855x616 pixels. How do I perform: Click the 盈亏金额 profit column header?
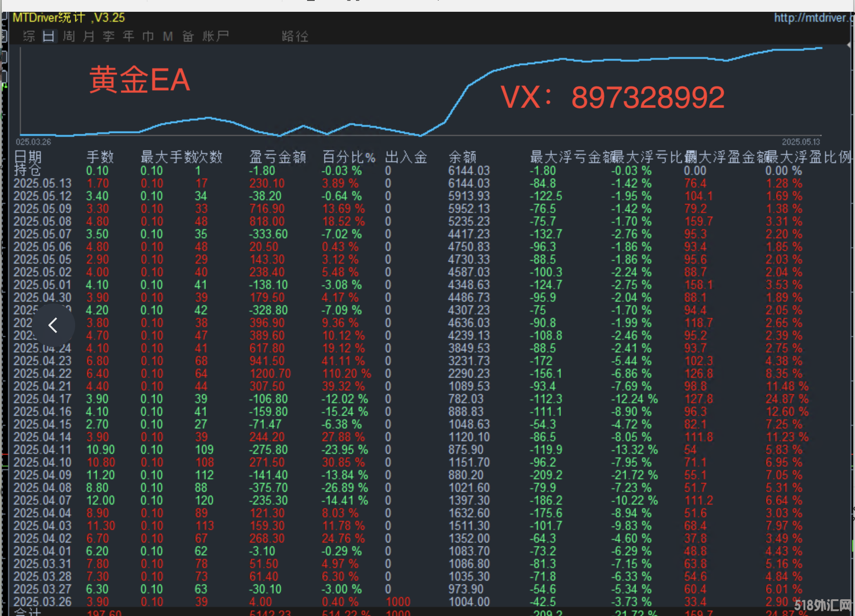tap(278, 157)
